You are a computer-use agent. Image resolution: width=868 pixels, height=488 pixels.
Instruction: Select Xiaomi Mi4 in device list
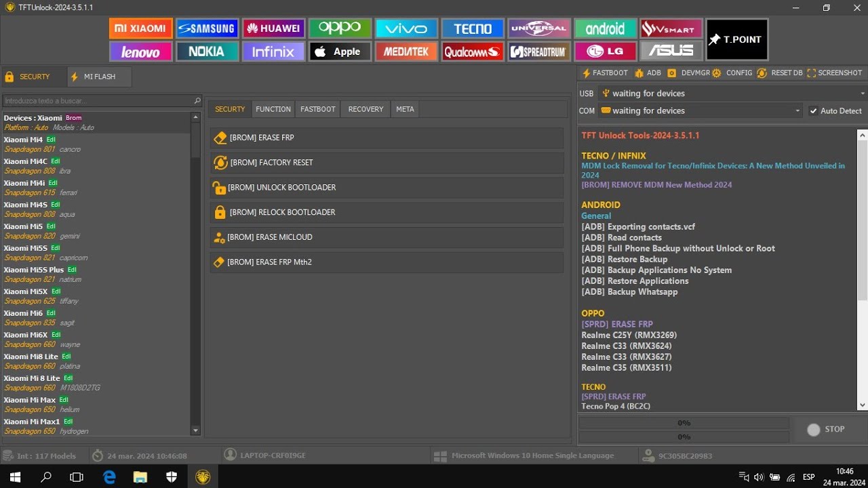click(x=96, y=144)
